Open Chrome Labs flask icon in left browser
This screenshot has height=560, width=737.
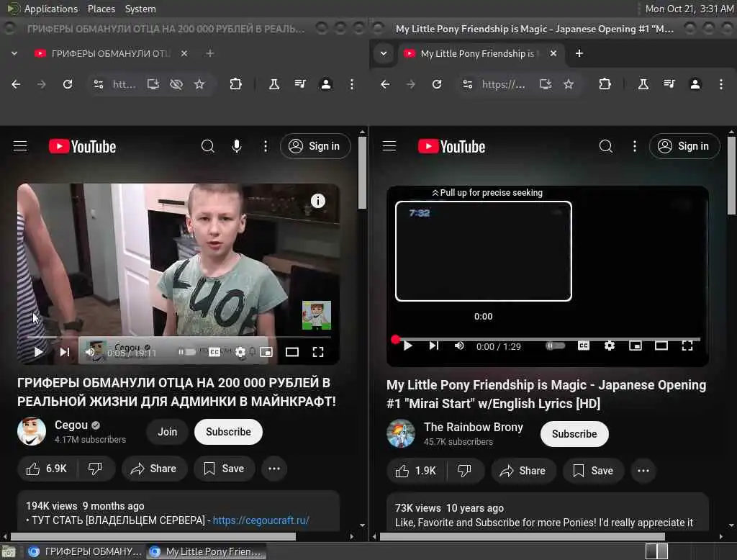click(x=274, y=84)
